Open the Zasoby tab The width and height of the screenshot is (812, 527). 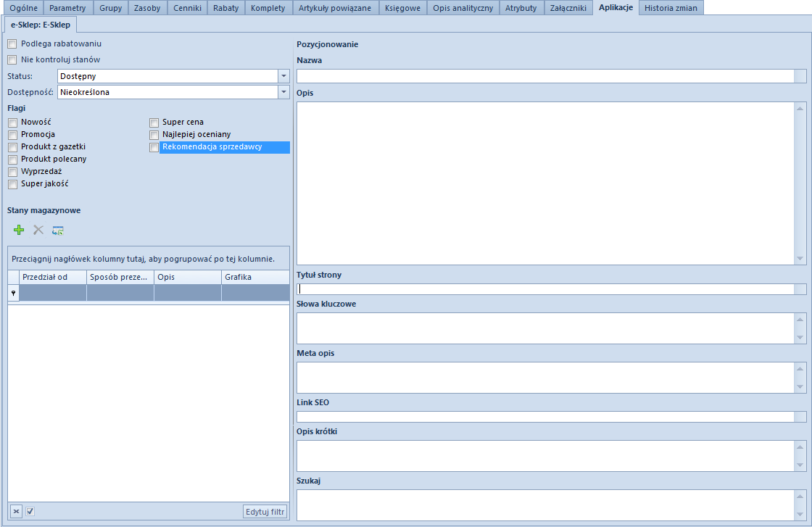point(147,8)
